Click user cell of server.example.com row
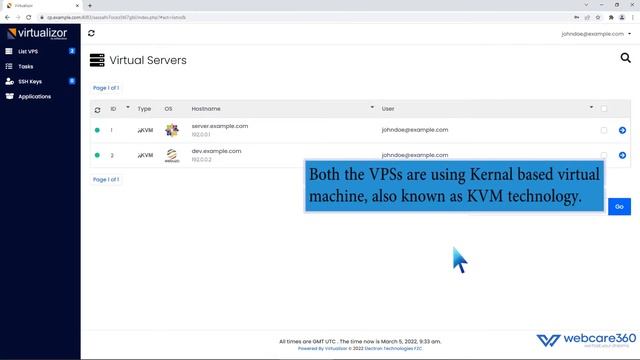 (415, 130)
